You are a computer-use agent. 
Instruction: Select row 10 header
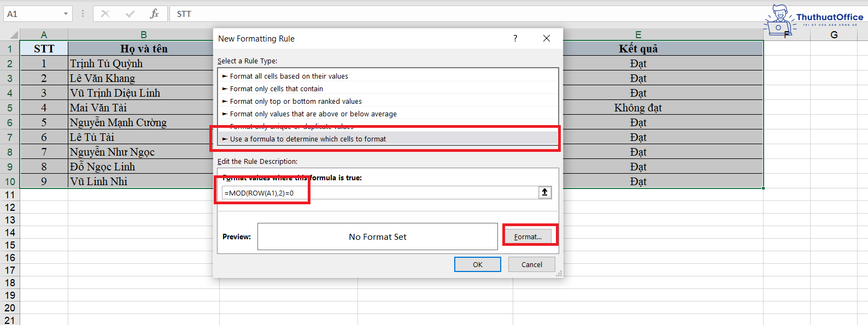9,181
